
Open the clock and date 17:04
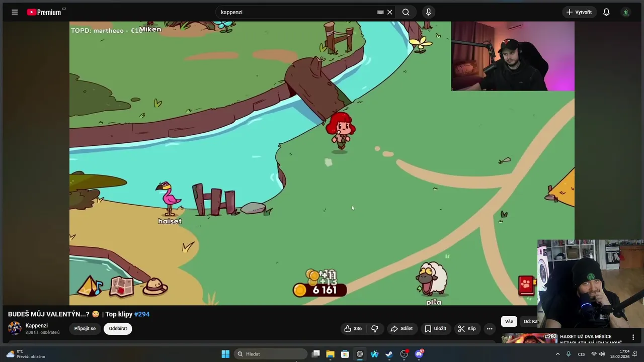[x=620, y=354]
